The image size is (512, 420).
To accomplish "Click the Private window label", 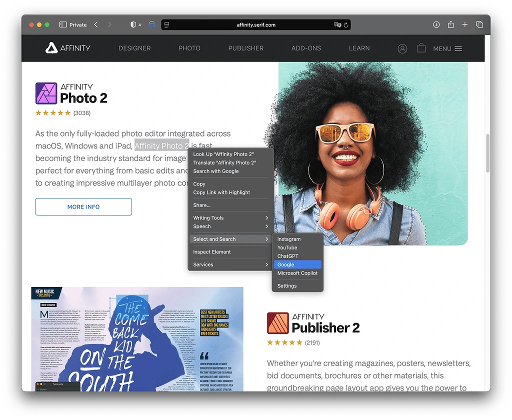I will [x=78, y=25].
